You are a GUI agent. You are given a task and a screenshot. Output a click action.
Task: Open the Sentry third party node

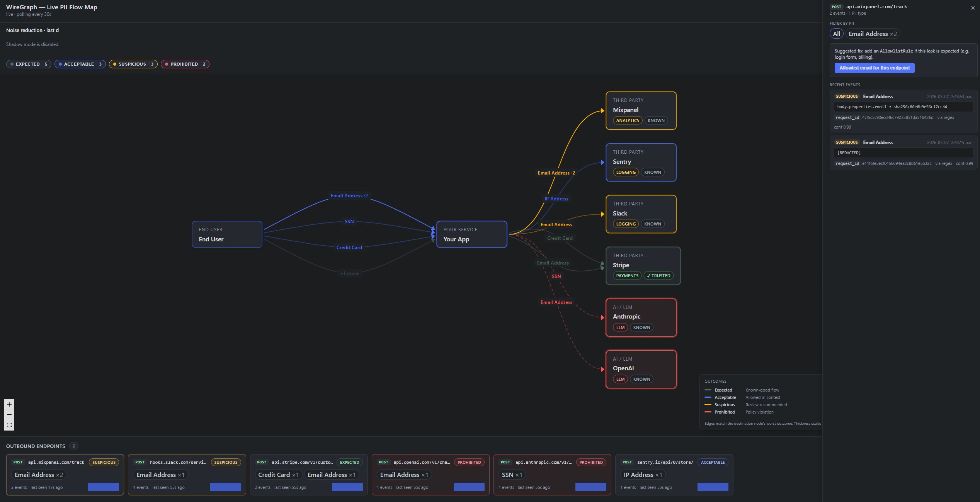641,163
